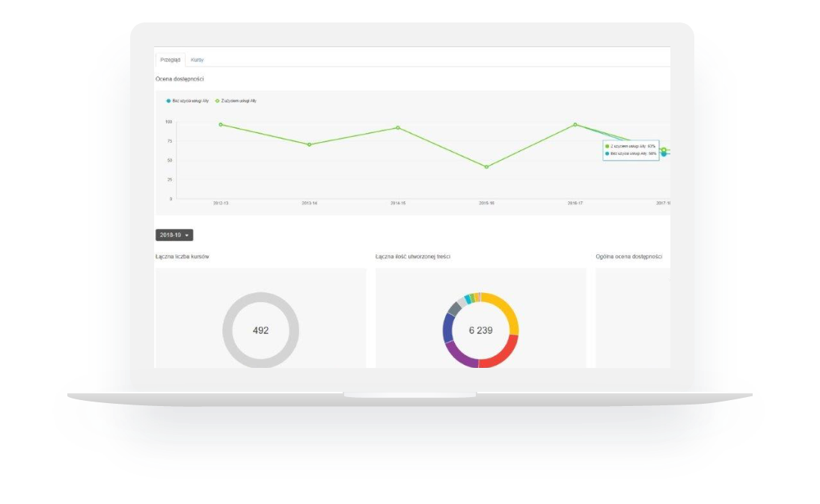
Task: Click the 2014-15 data point on chart
Action: point(398,128)
